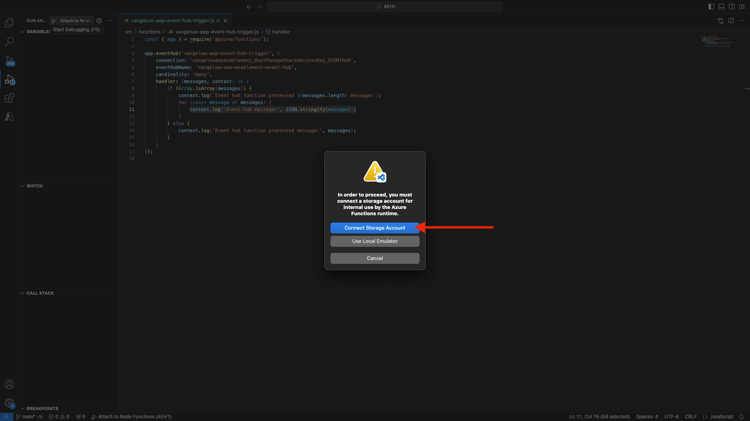Open the Accounts menu icon
750x421 pixels.
9,385
